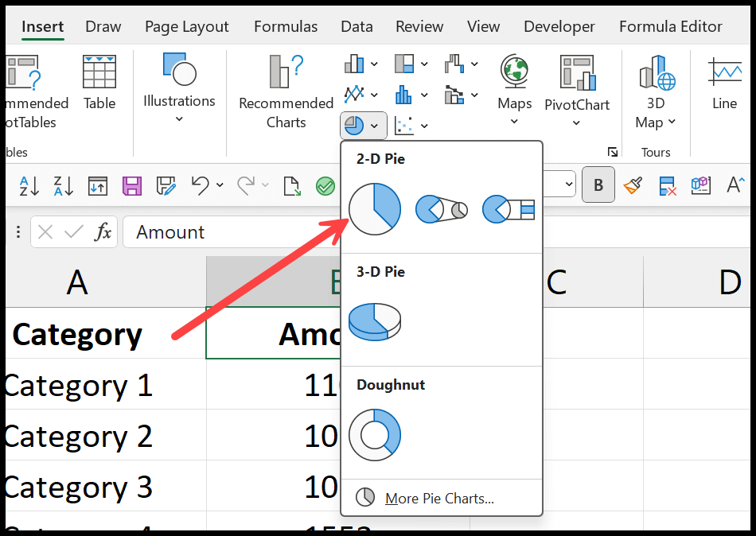The width and height of the screenshot is (756, 536).
Task: Open the Insert Column or Bar Chart dropdown
Action: [x=361, y=64]
